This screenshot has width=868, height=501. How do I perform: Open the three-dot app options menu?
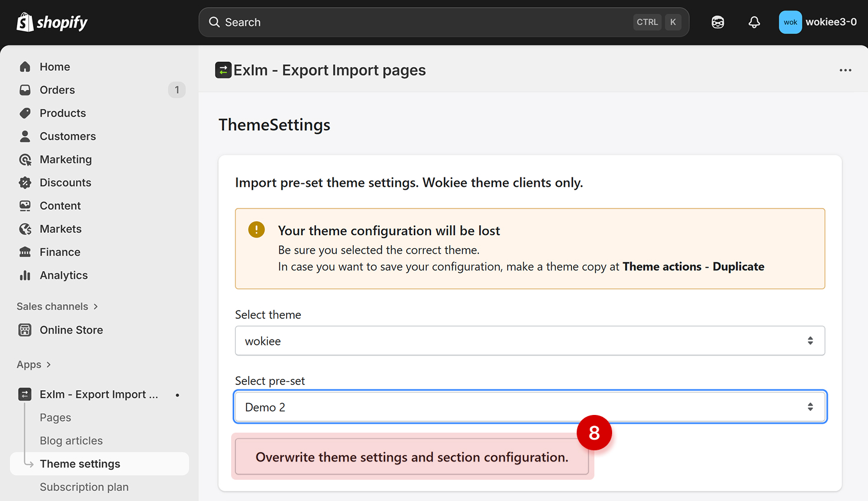tap(845, 70)
